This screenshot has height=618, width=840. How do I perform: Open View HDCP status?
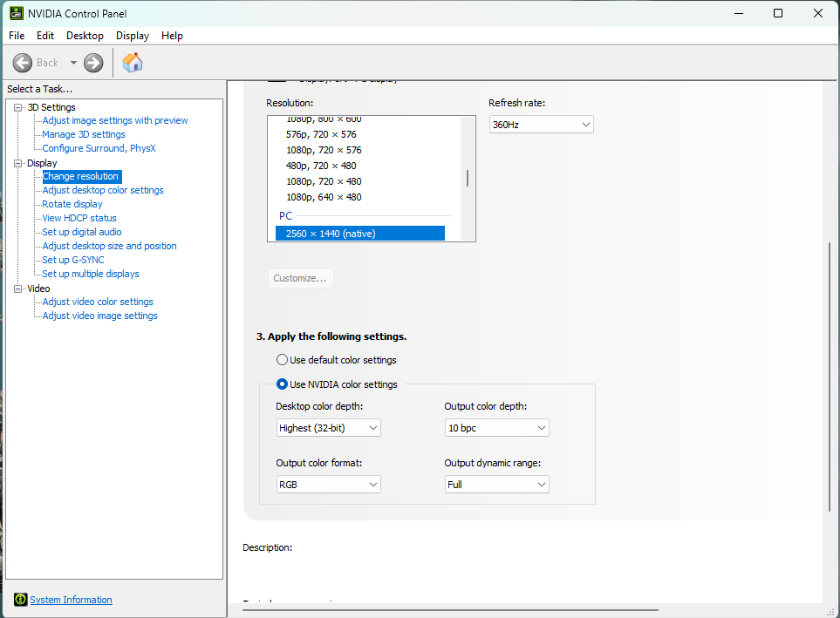tap(79, 218)
